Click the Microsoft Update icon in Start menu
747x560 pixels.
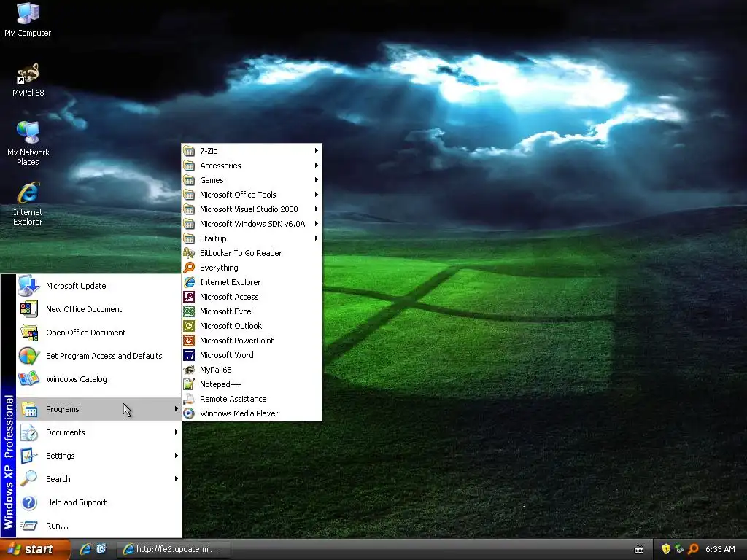[28, 286]
